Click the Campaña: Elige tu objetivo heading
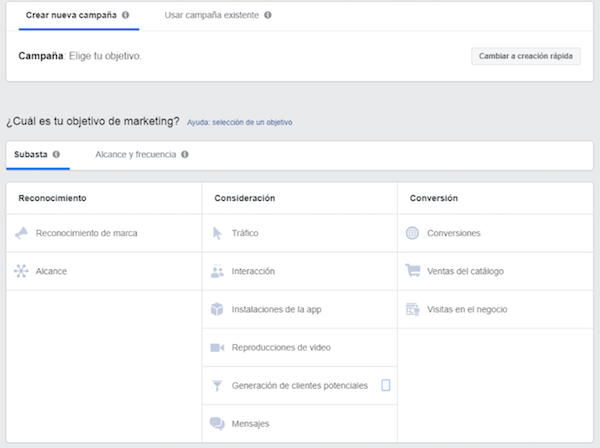The height and width of the screenshot is (448, 600). [80, 56]
